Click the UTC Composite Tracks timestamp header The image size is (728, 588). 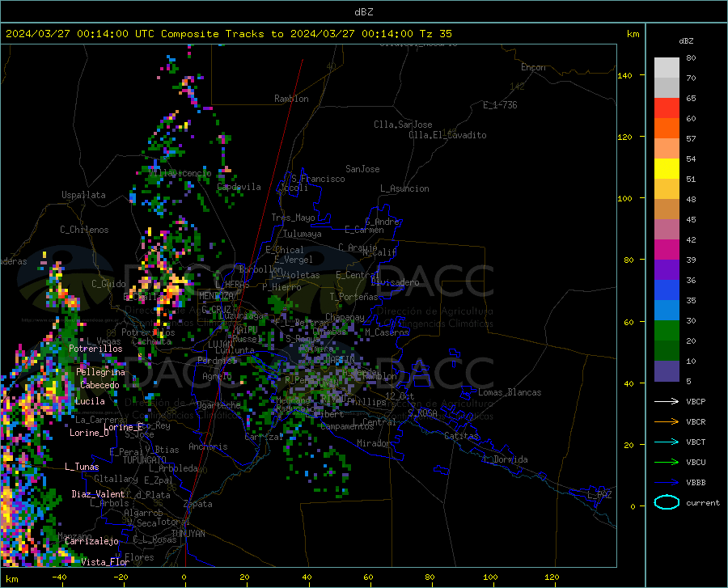(x=228, y=34)
